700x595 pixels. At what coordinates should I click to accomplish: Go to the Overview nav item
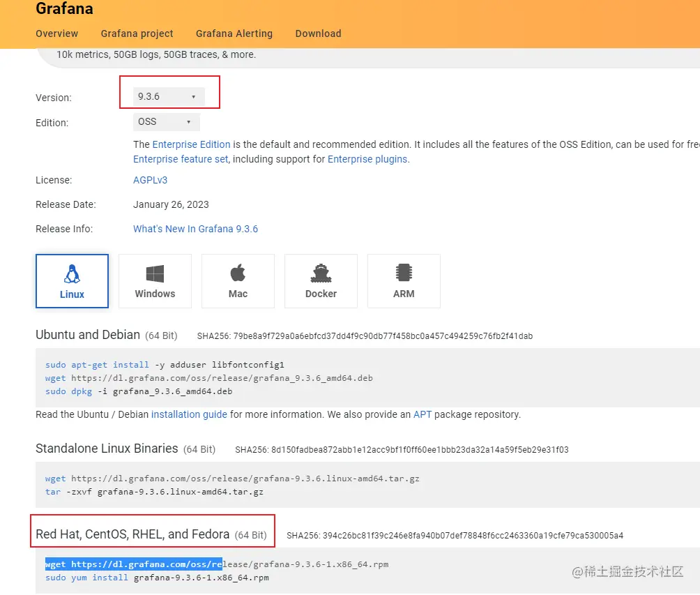coord(56,33)
